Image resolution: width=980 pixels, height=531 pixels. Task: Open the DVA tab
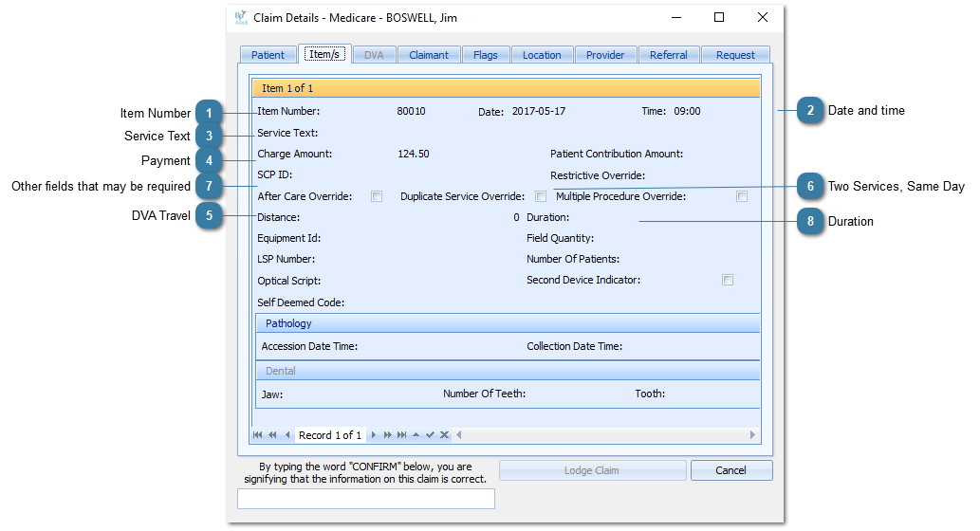coord(374,55)
